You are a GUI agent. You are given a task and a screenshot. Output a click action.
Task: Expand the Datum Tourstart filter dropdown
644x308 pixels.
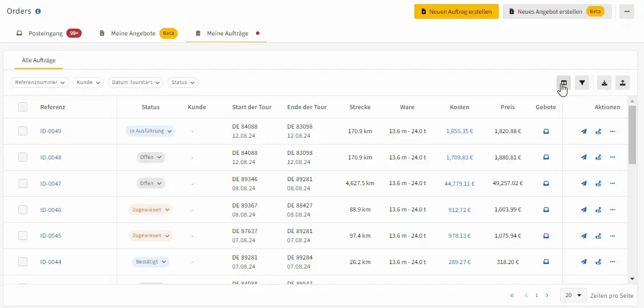click(x=135, y=82)
